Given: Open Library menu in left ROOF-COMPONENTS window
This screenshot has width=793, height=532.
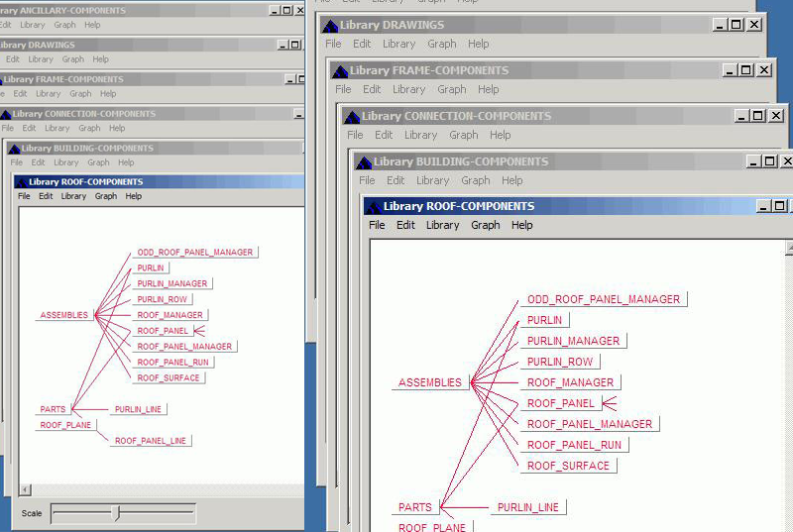Looking at the screenshot, I should [x=73, y=196].
